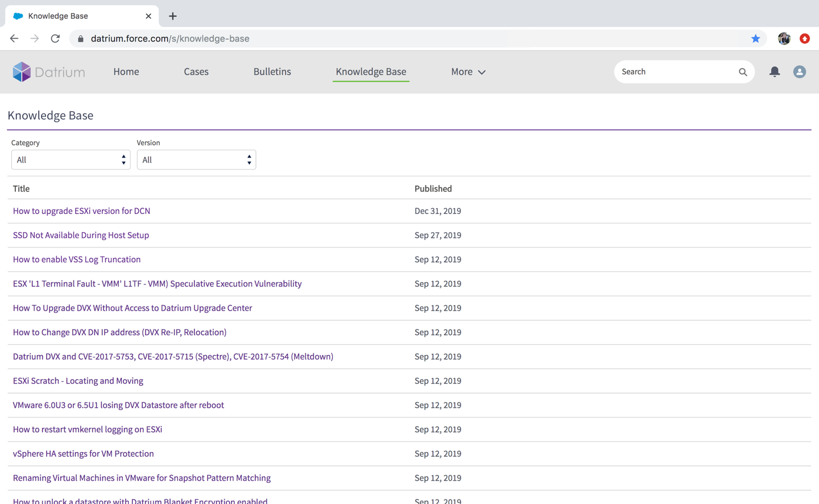Open 'SSD Not Available During Host Setup'

81,236
